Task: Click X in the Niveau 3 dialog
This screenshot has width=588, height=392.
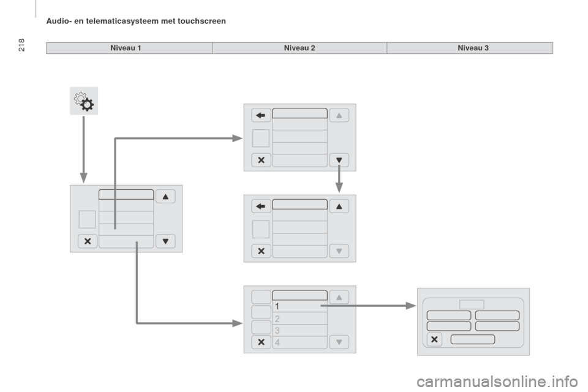Action: 434,339
